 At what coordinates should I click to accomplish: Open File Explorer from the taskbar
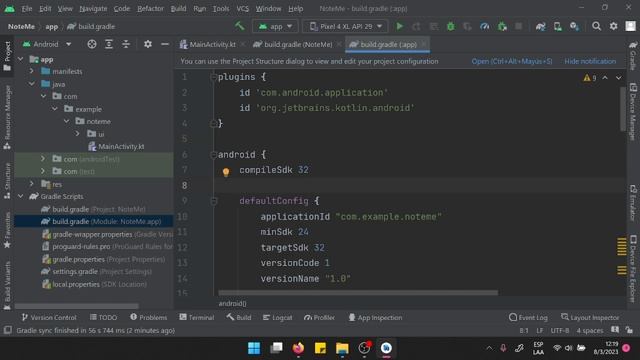tap(342, 348)
